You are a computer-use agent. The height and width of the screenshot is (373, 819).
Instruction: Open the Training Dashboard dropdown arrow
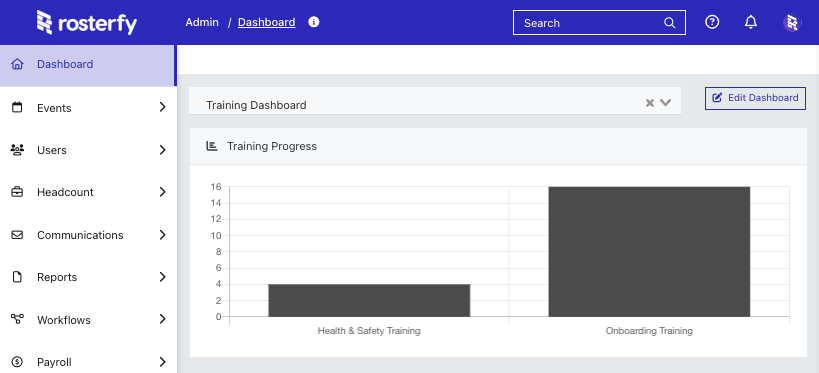pos(665,103)
